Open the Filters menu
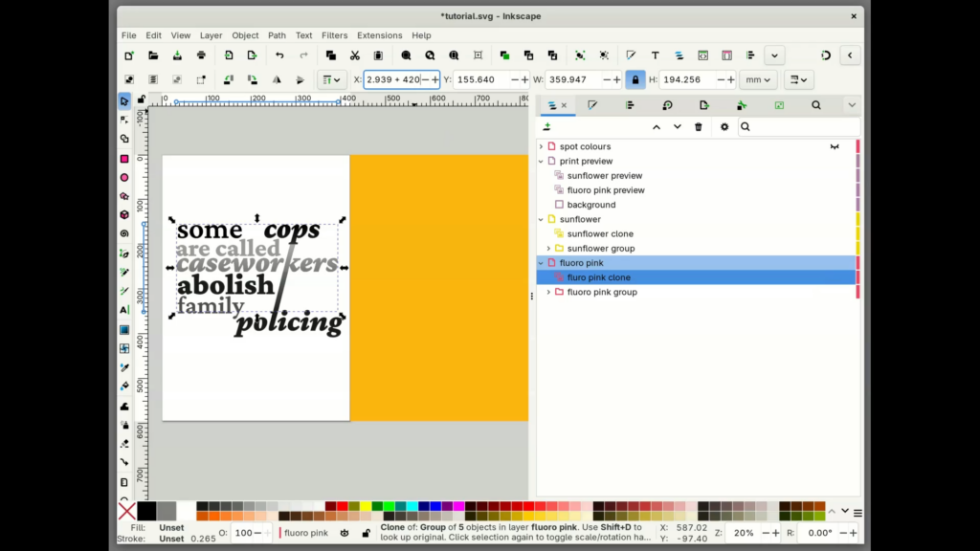This screenshot has height=551, width=980. pos(334,35)
